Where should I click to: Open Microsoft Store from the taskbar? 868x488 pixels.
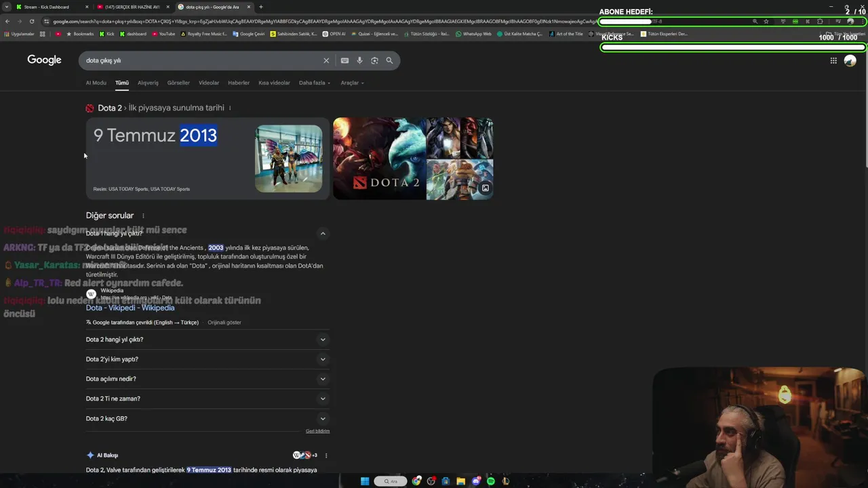[446, 481]
